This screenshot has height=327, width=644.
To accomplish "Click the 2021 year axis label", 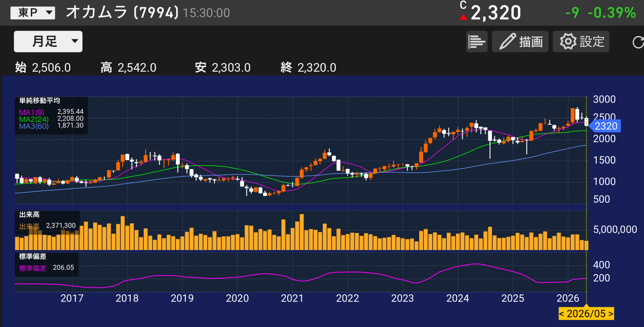I will tap(292, 298).
